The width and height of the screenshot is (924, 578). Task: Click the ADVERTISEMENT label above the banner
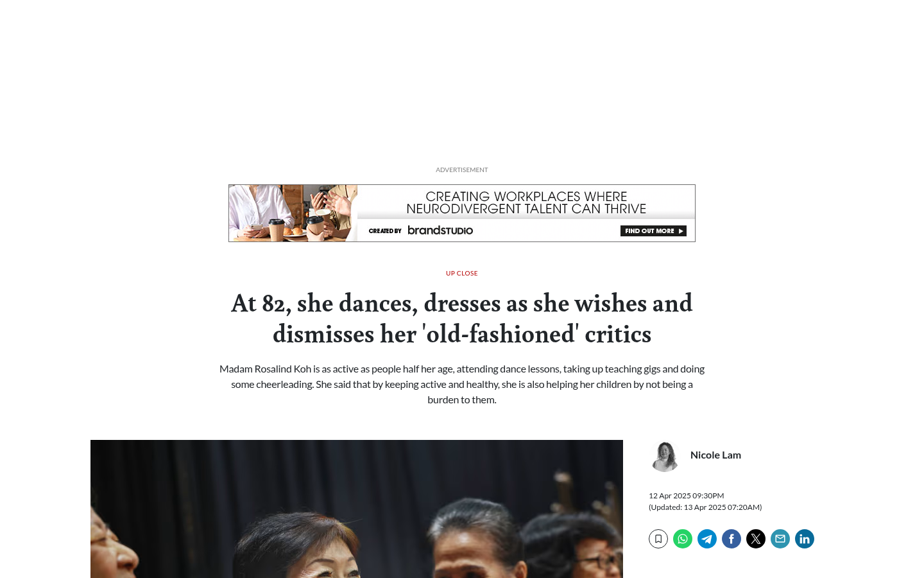pyautogui.click(x=462, y=170)
